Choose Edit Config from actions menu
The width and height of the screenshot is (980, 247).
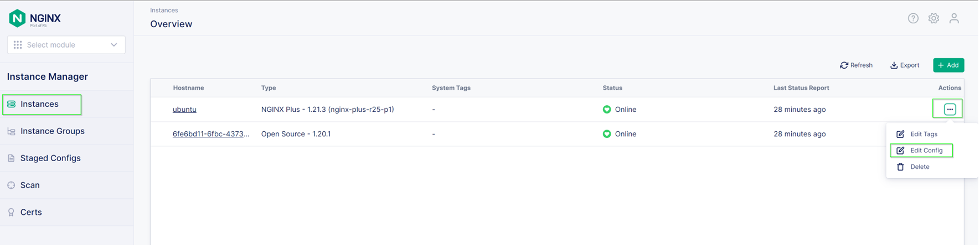[x=926, y=151]
